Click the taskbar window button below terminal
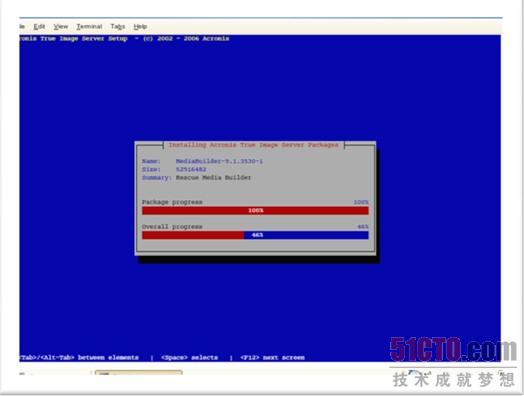The height and width of the screenshot is (396, 524). (x=138, y=372)
